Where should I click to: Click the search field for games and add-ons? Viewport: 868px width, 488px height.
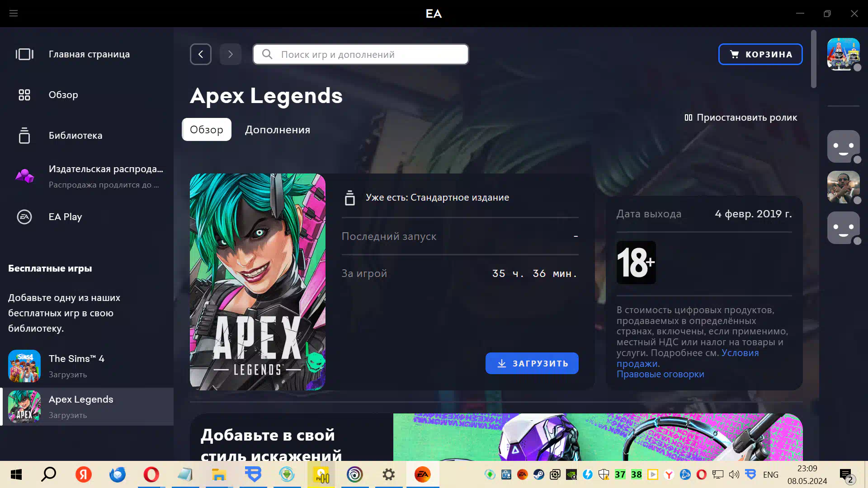tap(361, 54)
